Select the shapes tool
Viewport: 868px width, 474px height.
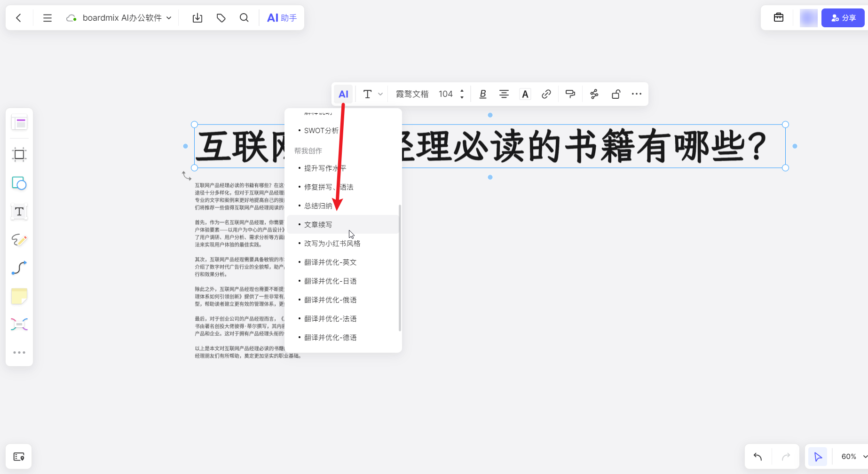[19, 183]
